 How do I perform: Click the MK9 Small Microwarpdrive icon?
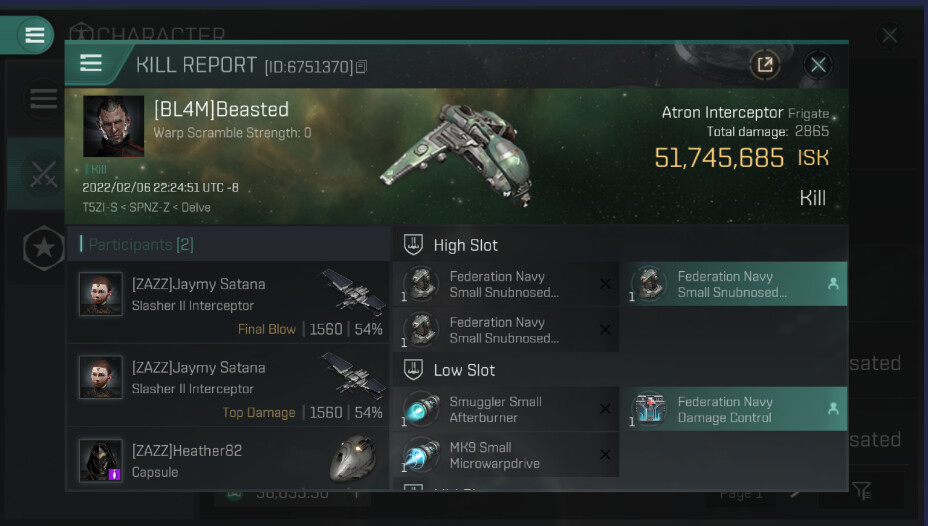[420, 455]
